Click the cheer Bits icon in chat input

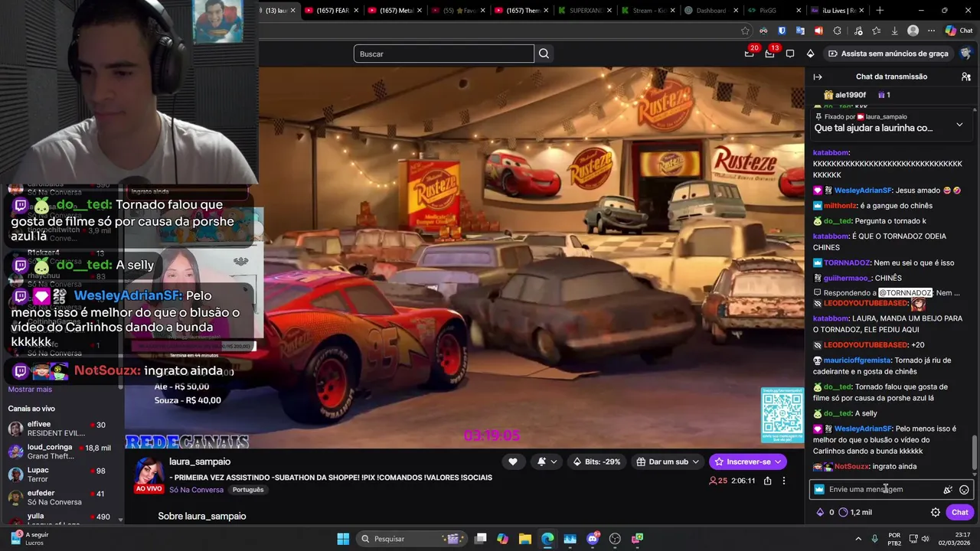click(x=948, y=490)
